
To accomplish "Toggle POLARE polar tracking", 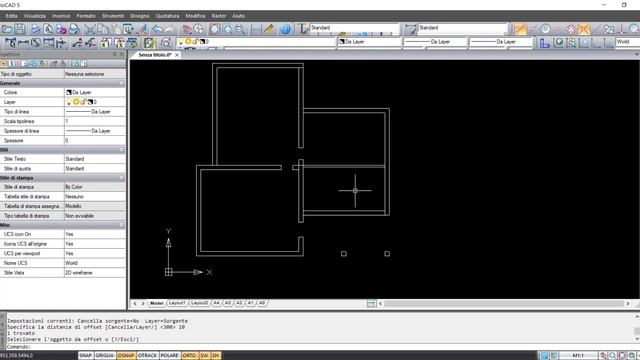I will pyautogui.click(x=169, y=356).
